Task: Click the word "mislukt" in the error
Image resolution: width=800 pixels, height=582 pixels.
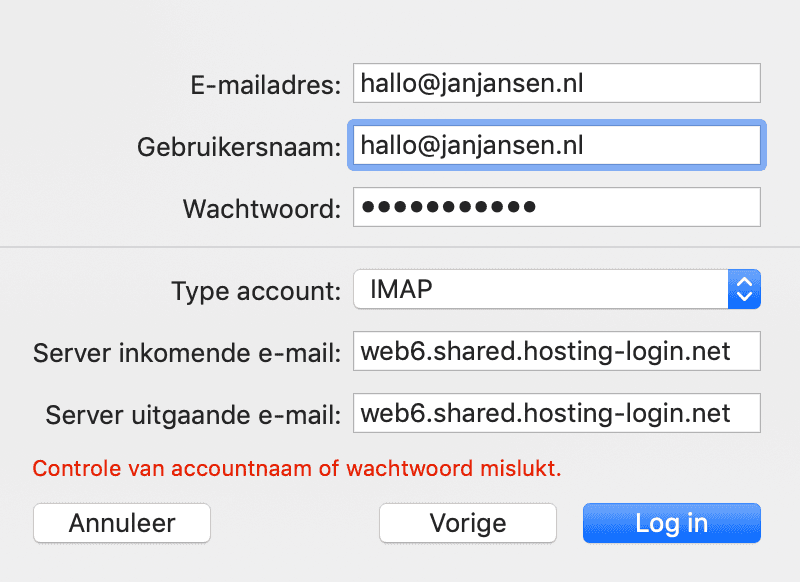Action: (x=526, y=467)
